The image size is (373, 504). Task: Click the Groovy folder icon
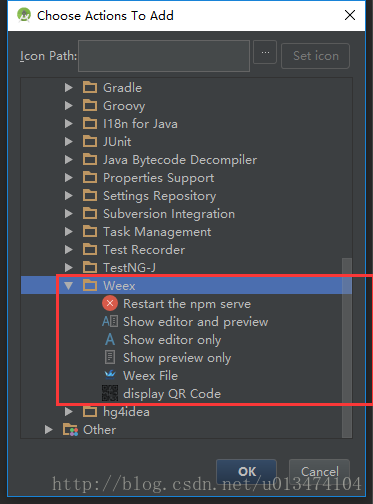coord(90,105)
